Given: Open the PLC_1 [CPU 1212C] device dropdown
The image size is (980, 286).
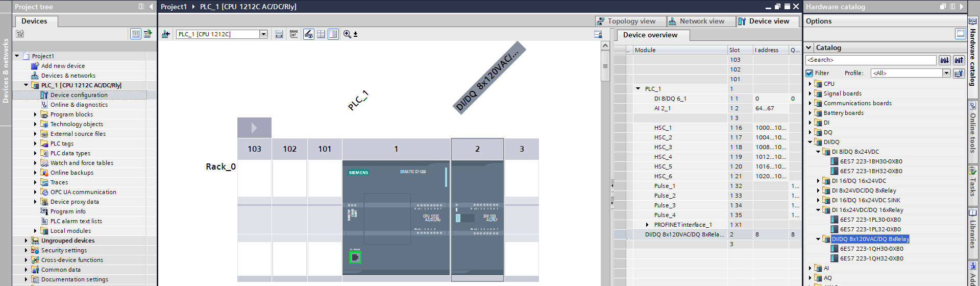Looking at the screenshot, I should click(x=263, y=34).
